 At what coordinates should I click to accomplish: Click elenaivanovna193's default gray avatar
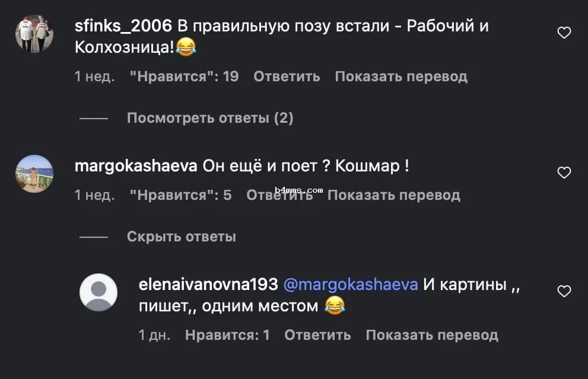pos(98,293)
